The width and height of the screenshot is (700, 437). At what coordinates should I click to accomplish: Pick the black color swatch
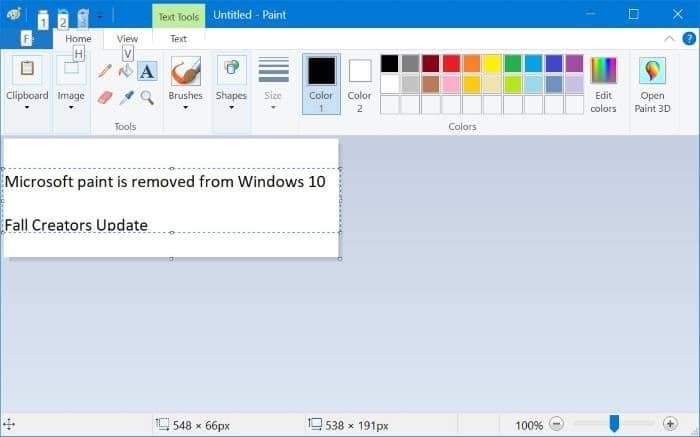point(390,63)
